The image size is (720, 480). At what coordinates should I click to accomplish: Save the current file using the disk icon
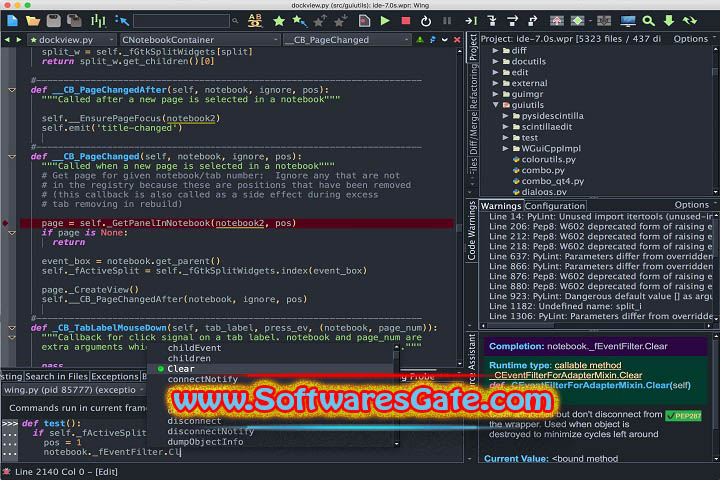(x=54, y=21)
